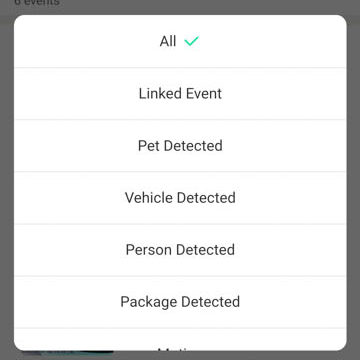Filter events by Pet Detected
The width and height of the screenshot is (360, 360).
pyautogui.click(x=180, y=146)
